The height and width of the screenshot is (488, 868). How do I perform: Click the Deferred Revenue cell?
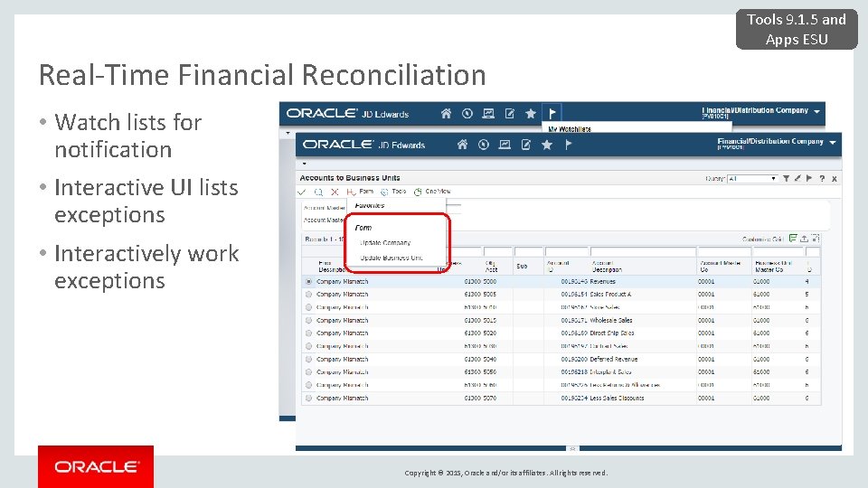613,359
